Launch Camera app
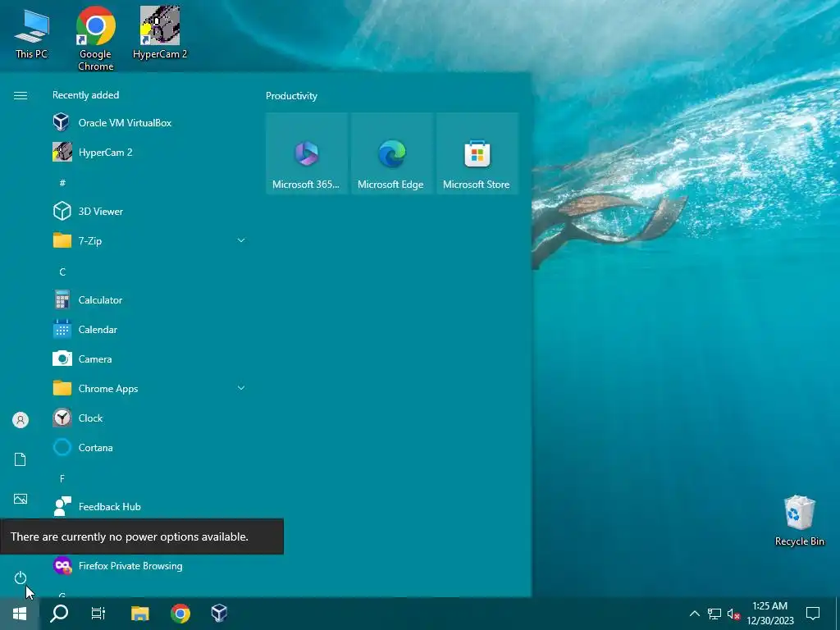 [149, 359]
